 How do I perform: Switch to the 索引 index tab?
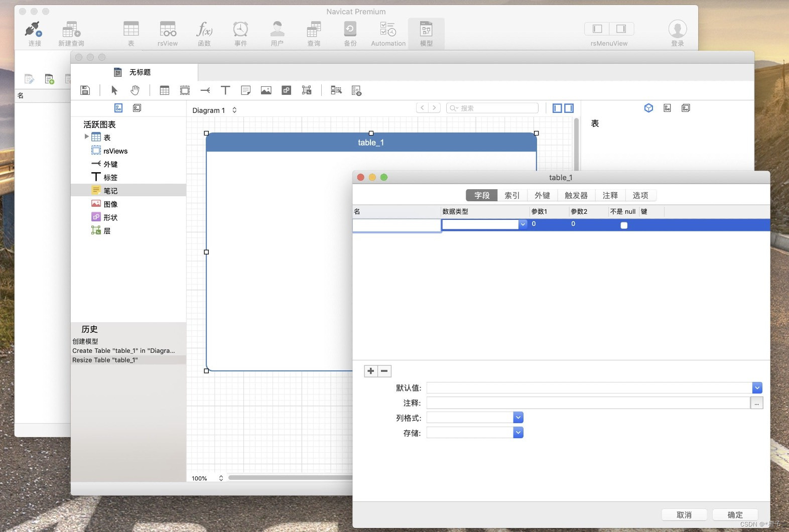click(512, 195)
